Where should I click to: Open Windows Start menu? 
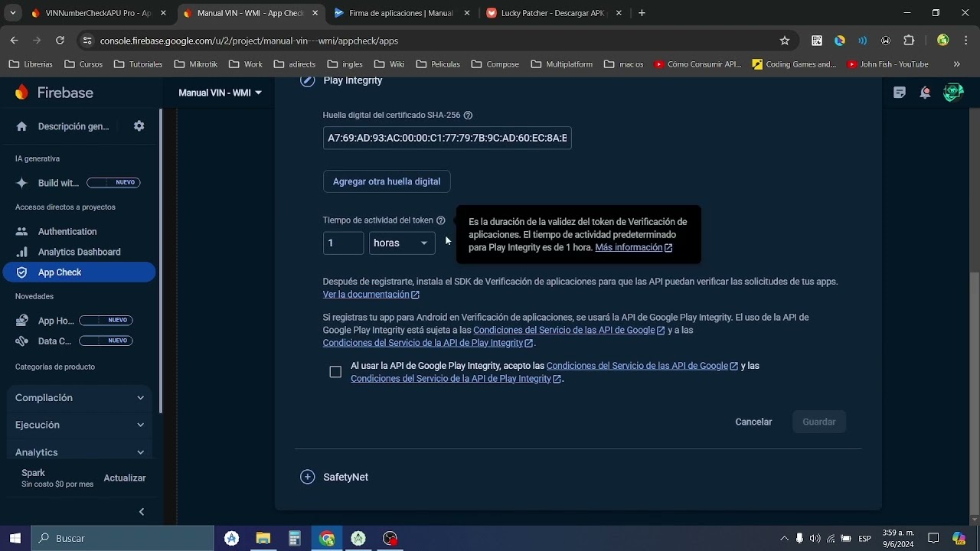click(15, 538)
